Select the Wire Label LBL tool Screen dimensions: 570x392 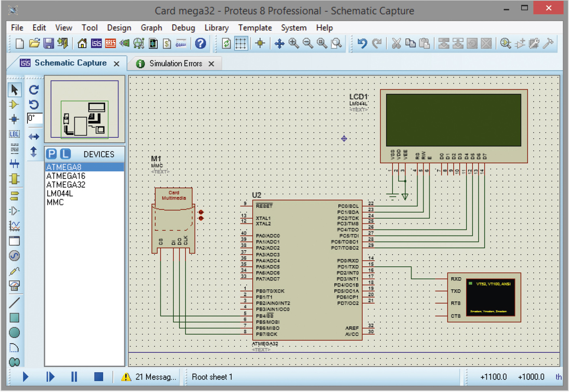coord(14,134)
